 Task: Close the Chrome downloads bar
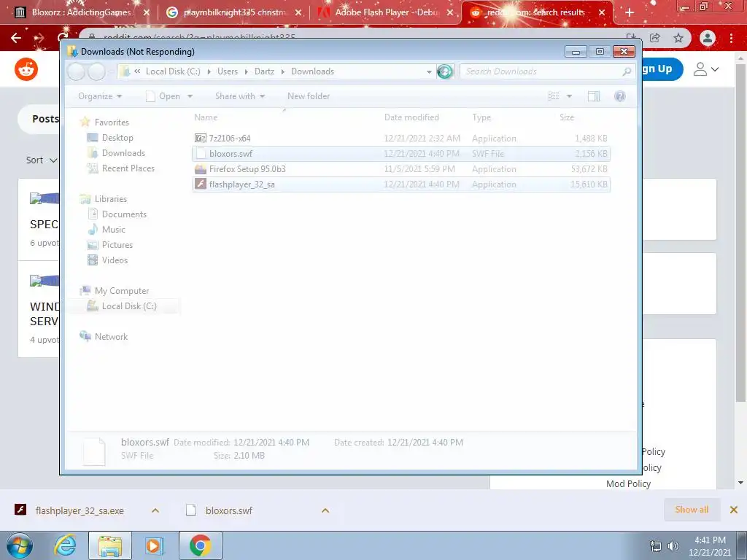click(734, 510)
